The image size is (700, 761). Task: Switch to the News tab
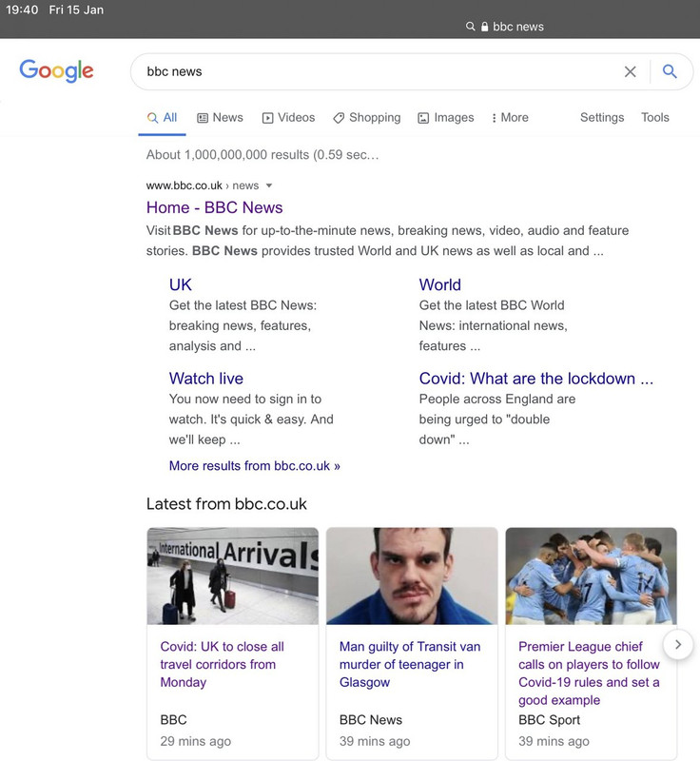pyautogui.click(x=220, y=117)
